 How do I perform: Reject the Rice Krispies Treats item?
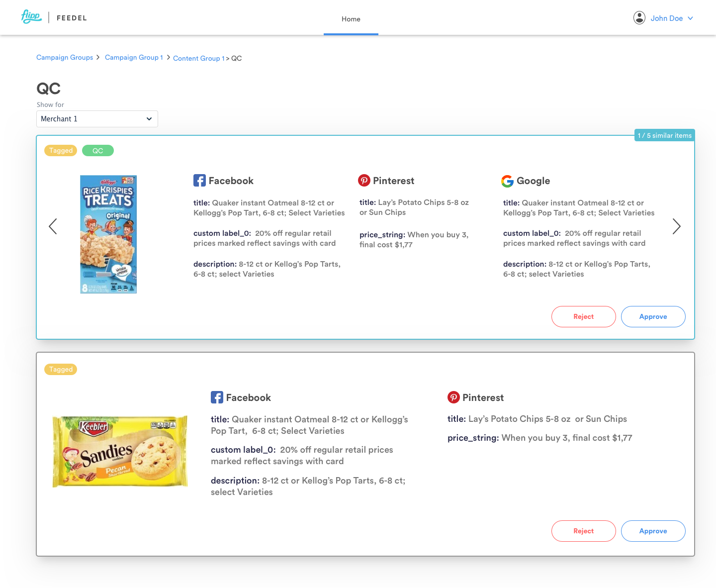coord(584,316)
